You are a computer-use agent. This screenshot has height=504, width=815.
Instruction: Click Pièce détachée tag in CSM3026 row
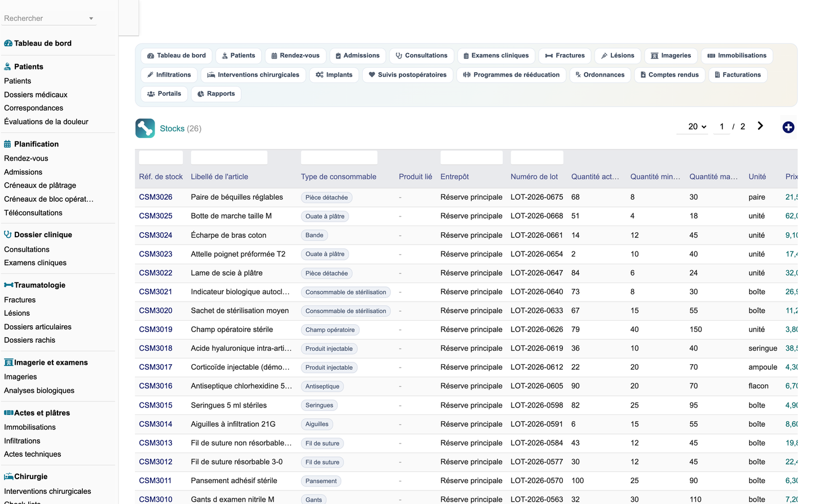(x=327, y=198)
